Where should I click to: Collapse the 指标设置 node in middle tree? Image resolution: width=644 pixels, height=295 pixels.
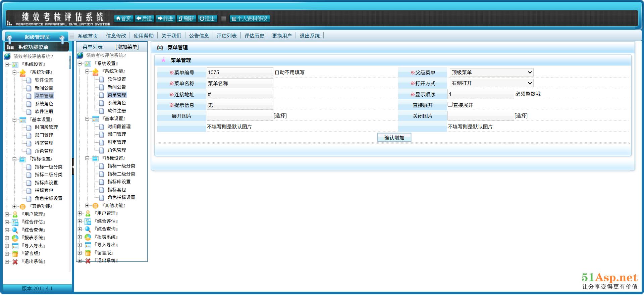pyautogui.click(x=87, y=158)
